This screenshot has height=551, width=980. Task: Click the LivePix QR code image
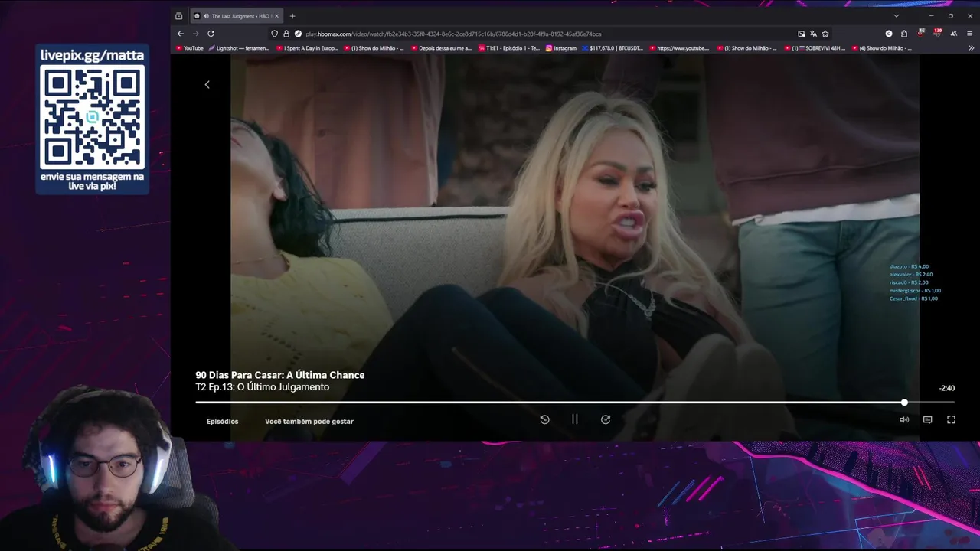[x=92, y=117]
